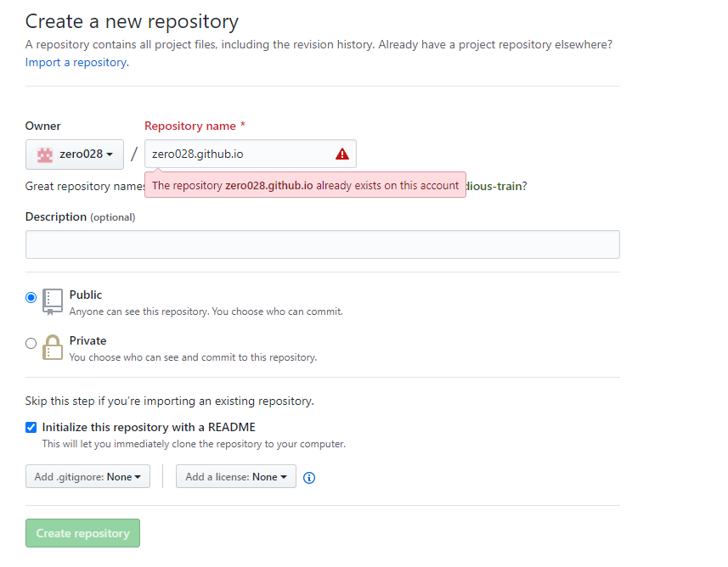This screenshot has height=567, width=728.
Task: Expand the Add .gitignore dropdown
Action: [x=87, y=476]
